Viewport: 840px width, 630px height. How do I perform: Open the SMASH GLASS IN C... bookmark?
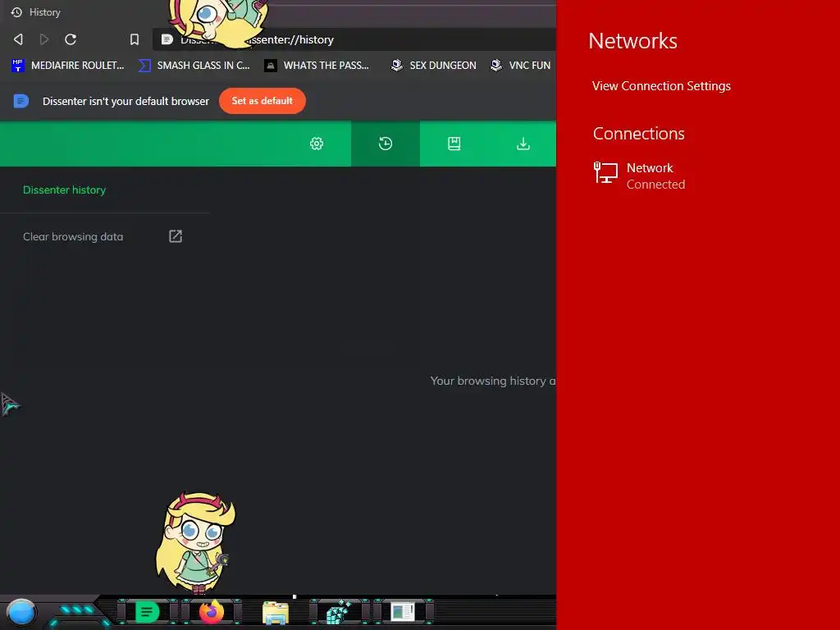click(x=194, y=66)
